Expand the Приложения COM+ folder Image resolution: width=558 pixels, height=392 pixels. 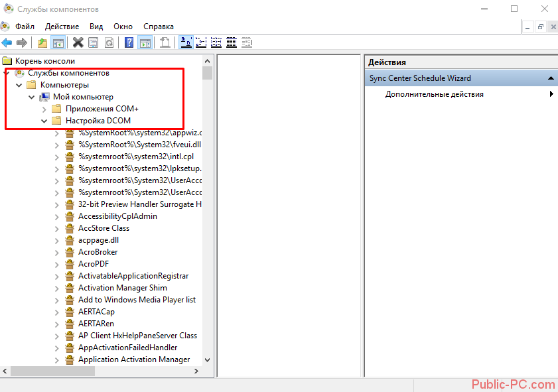click(x=44, y=109)
